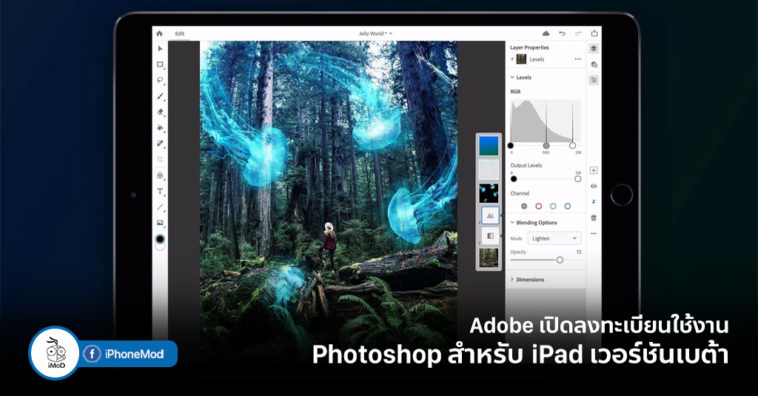Select the Eraser tool

point(160,112)
